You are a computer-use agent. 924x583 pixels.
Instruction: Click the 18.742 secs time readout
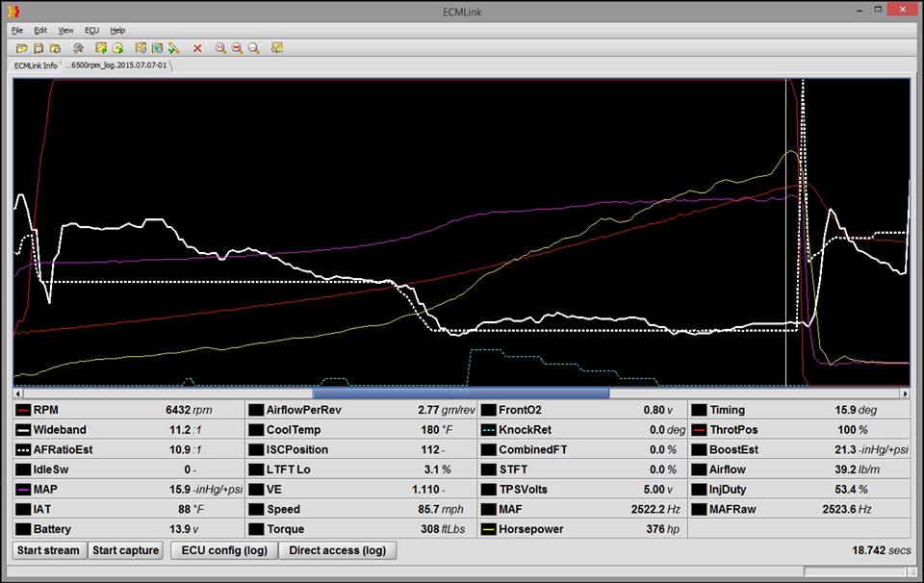[881, 550]
